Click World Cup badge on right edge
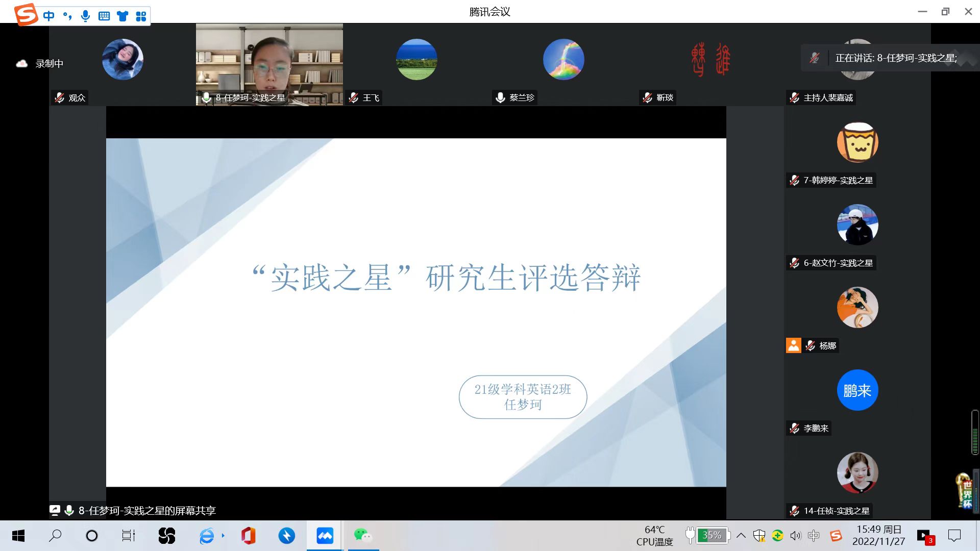 tap(965, 491)
